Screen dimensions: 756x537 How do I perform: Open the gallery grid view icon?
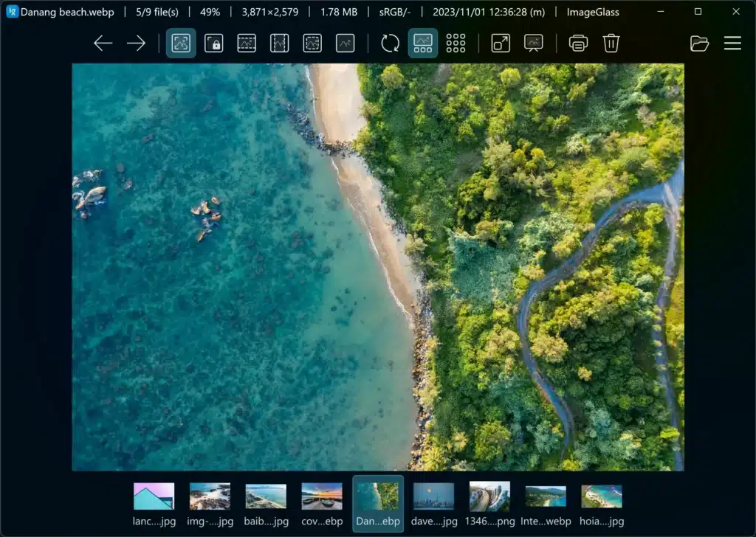pos(456,44)
